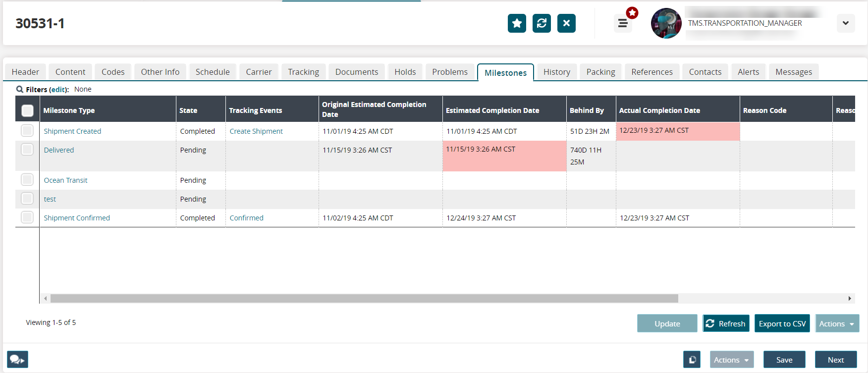Expand the user account dropdown chevron
Image resolution: width=868 pixels, height=373 pixels.
tap(846, 23)
